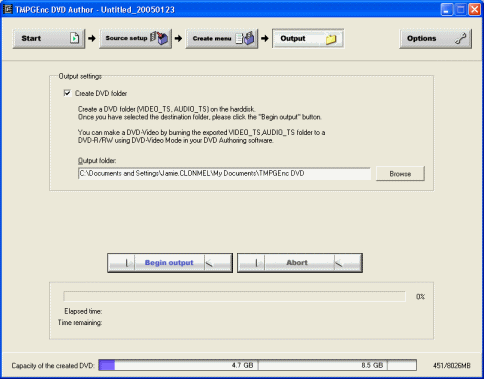Maximize the TMPGEnc DVD Author window
Viewport: 484px width, 379px height.
click(460, 10)
